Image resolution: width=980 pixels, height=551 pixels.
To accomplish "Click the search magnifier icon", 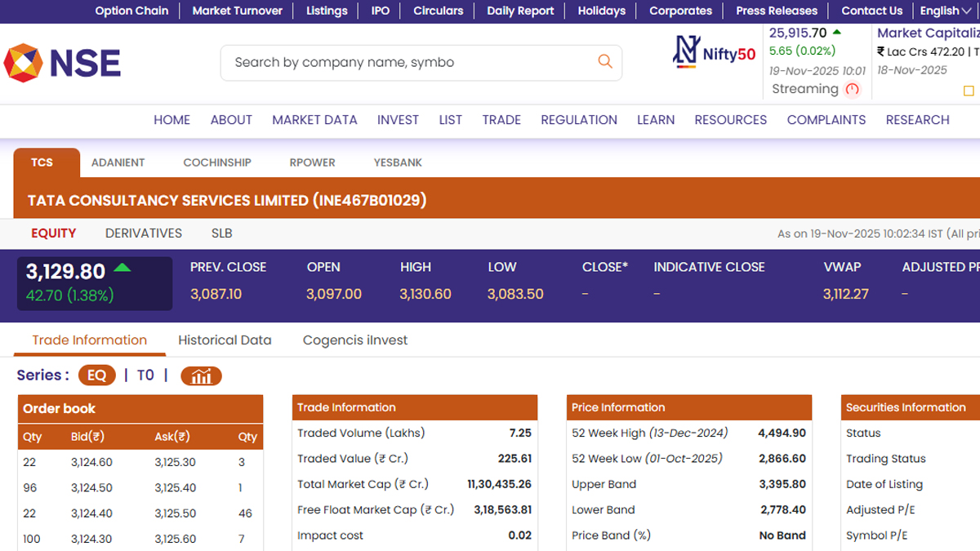I will coord(604,61).
